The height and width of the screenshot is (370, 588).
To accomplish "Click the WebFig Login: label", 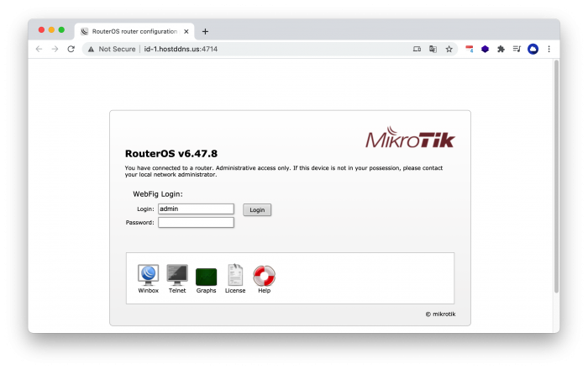I will point(158,194).
